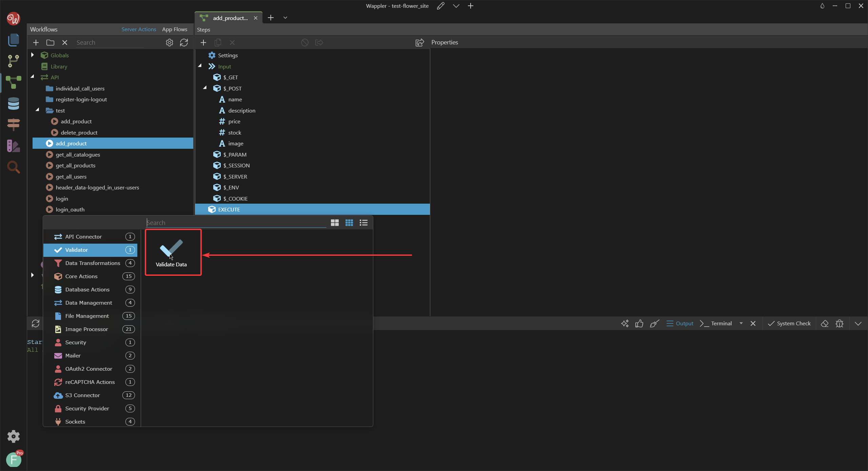
Task: Collapse the API tree node
Action: [33, 77]
